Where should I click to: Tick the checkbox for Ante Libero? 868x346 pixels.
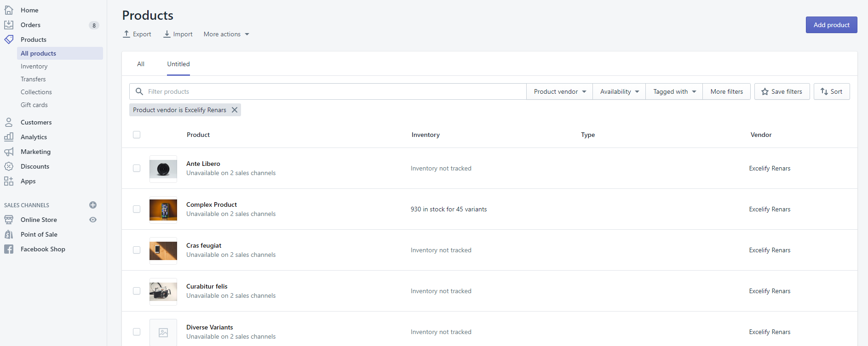pos(137,168)
